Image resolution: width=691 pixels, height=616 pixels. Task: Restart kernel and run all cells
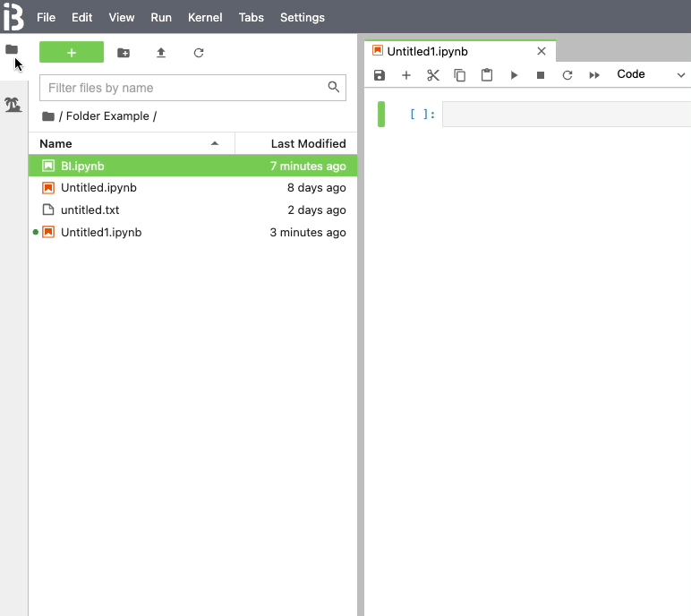[594, 75]
